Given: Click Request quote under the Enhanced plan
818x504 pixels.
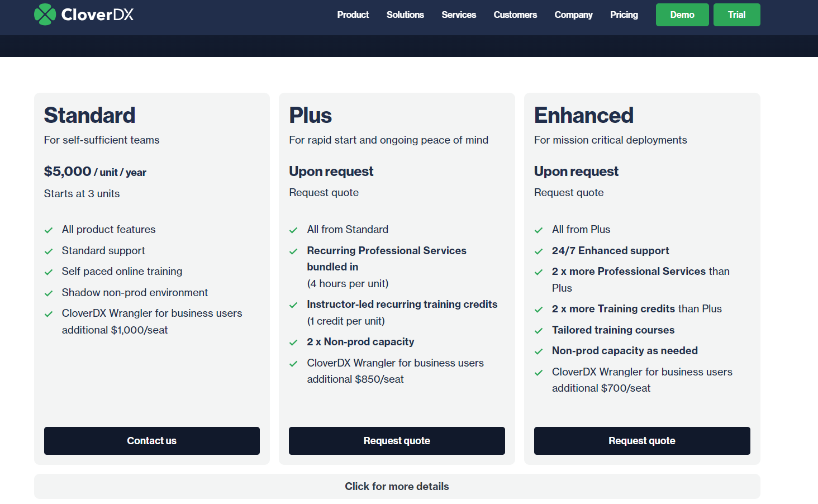Looking at the screenshot, I should click(641, 441).
